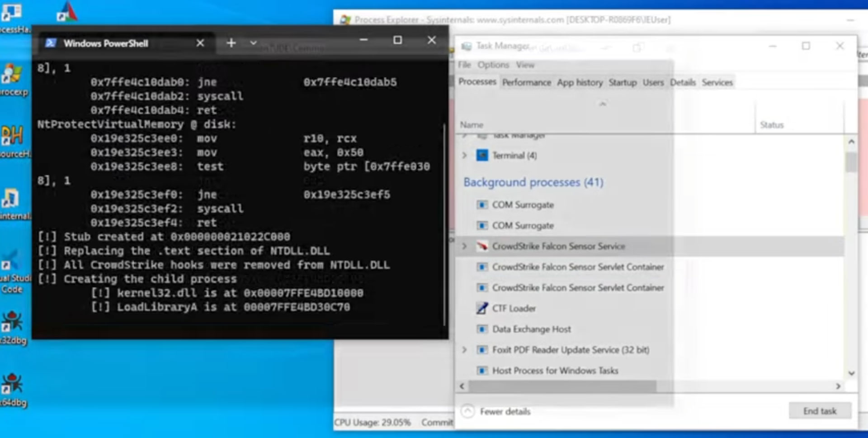Expand CrowdStrike Falcon Sensor Service entry
Viewport: 868px width, 438px height.
click(x=464, y=246)
